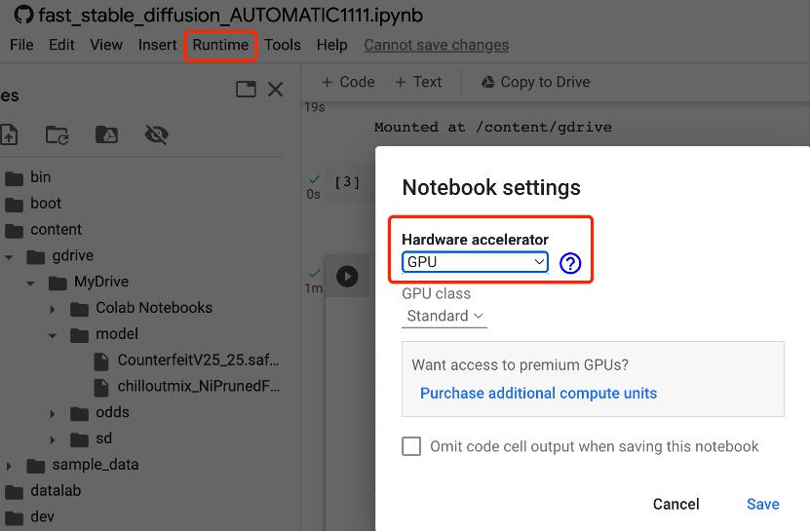Click Copy to Drive button
Viewport: 811px width, 532px height.
(536, 82)
